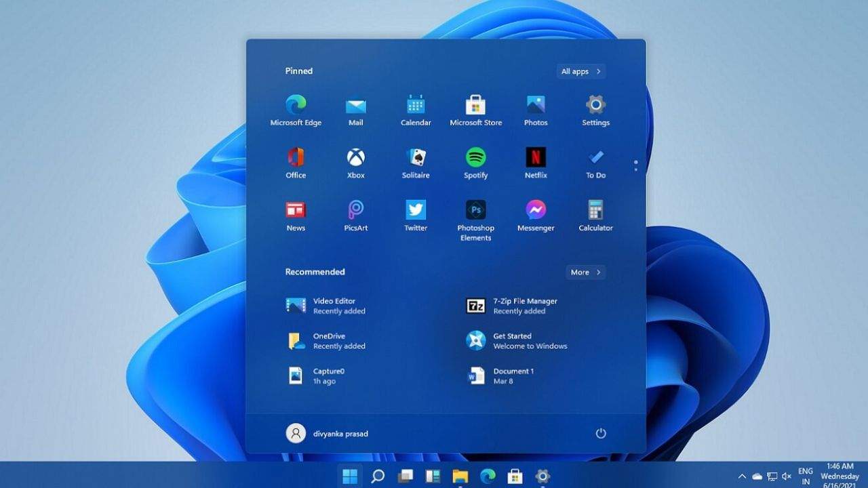Launch the Office app

296,163
